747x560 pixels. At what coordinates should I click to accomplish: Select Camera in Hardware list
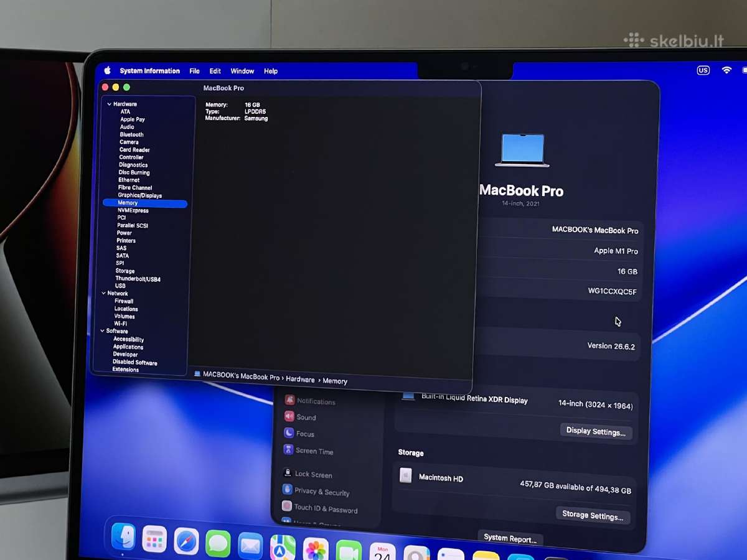[129, 142]
